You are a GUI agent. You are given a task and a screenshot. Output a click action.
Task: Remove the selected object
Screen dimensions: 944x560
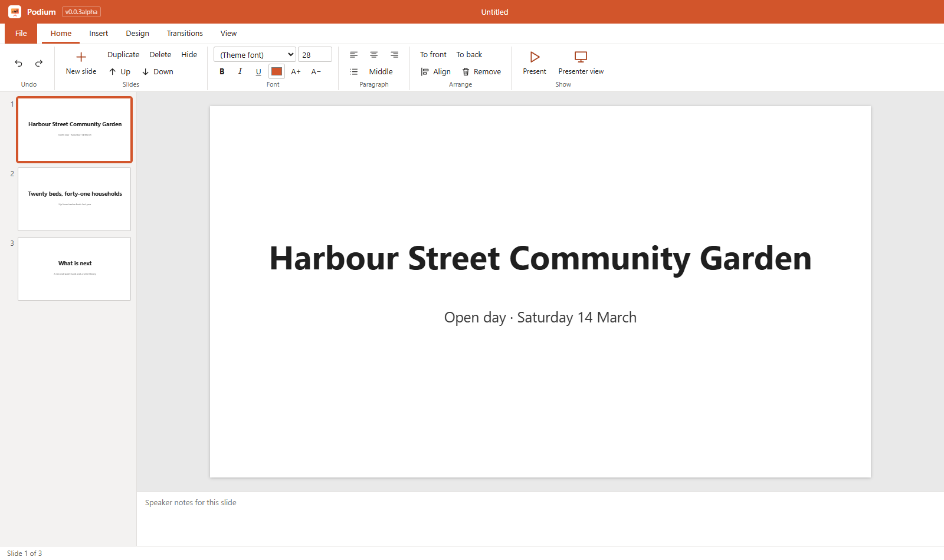[481, 71]
